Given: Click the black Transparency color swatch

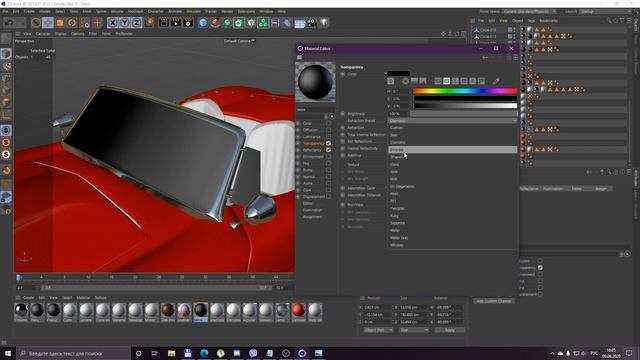Looking at the screenshot, I should pos(399,73).
